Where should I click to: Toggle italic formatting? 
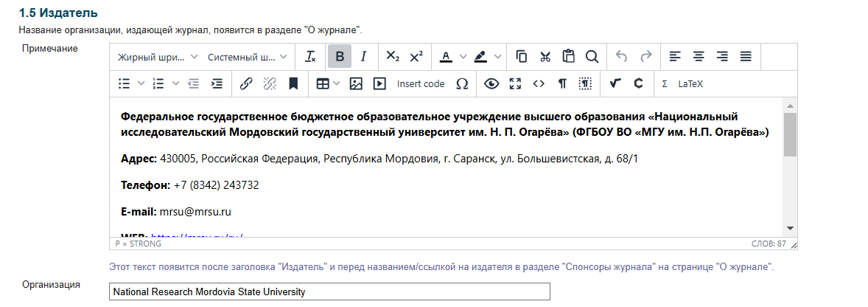pyautogui.click(x=364, y=57)
